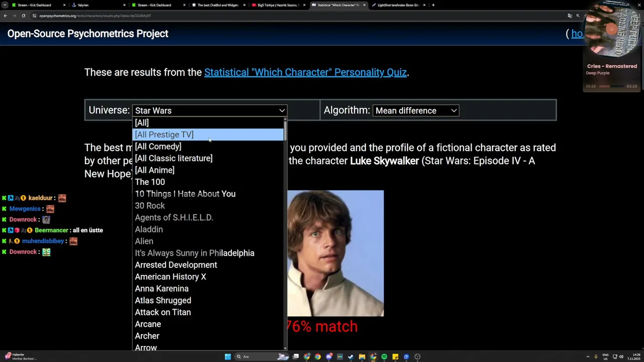Pick American History X
This screenshot has width=644, height=362.
208,277
